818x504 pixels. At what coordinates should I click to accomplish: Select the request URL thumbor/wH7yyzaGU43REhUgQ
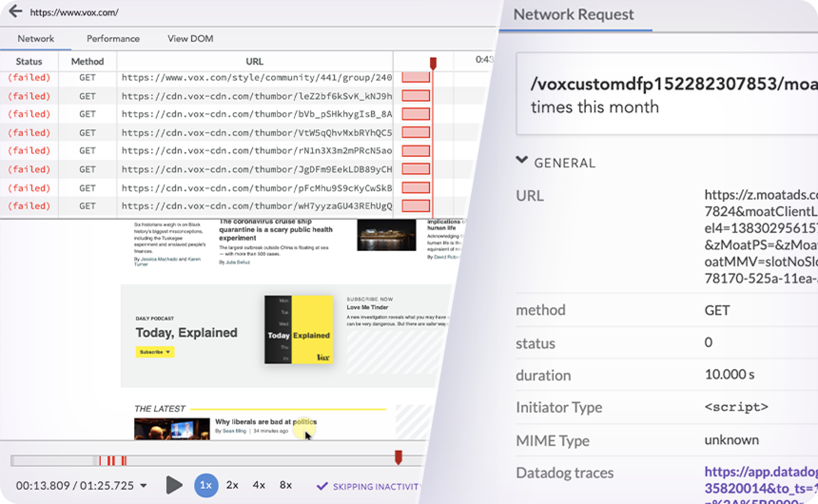click(x=257, y=206)
